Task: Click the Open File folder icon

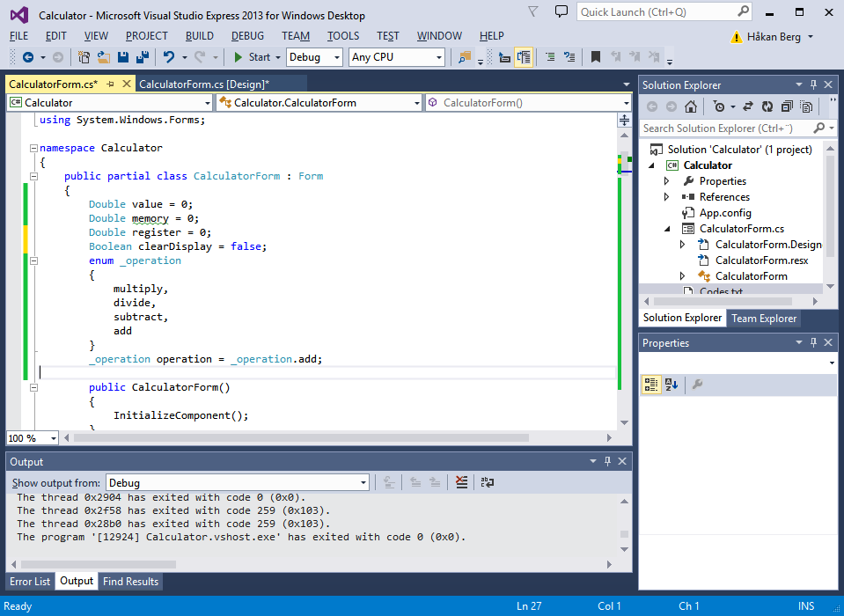Action: pos(103,57)
